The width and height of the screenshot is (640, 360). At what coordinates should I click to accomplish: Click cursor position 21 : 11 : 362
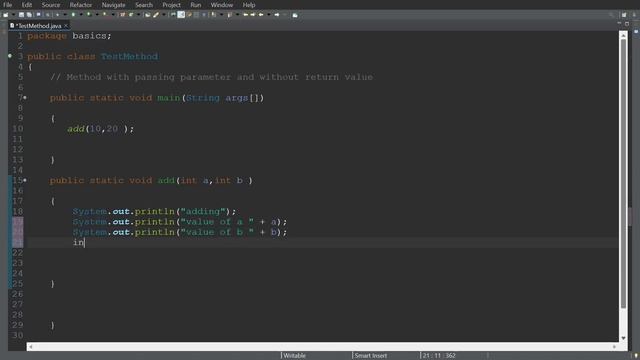point(439,356)
